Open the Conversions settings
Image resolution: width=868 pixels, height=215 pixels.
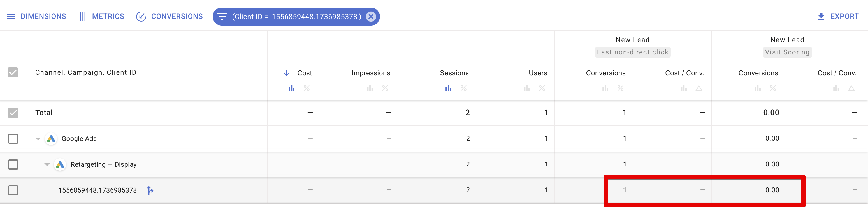click(x=169, y=17)
